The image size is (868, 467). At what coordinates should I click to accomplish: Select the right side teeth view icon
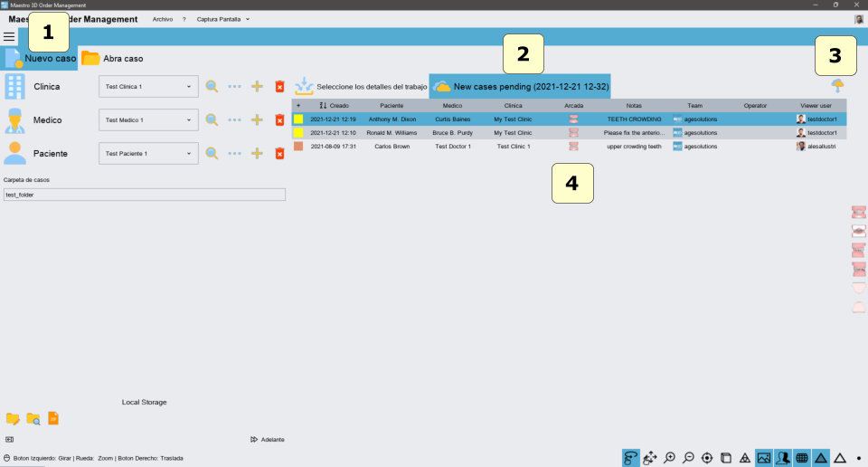[x=859, y=250]
